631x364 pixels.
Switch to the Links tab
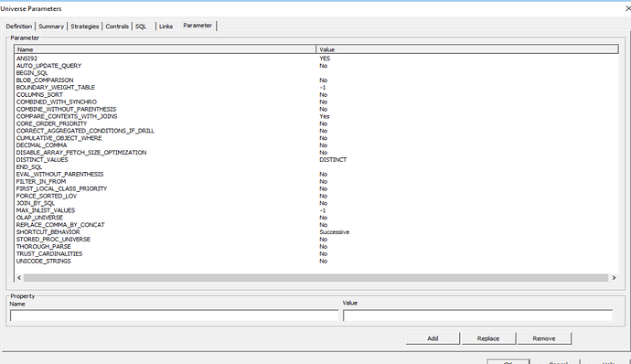click(166, 27)
